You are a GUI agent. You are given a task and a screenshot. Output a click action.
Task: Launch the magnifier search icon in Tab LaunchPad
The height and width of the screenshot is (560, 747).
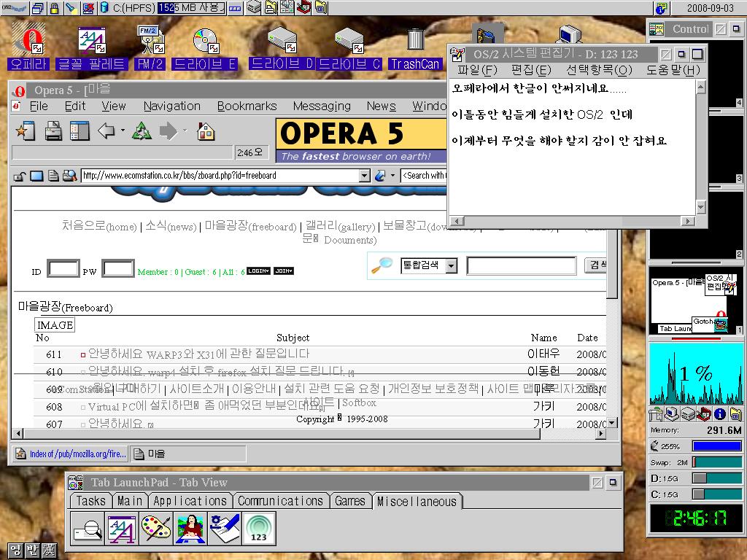point(88,529)
